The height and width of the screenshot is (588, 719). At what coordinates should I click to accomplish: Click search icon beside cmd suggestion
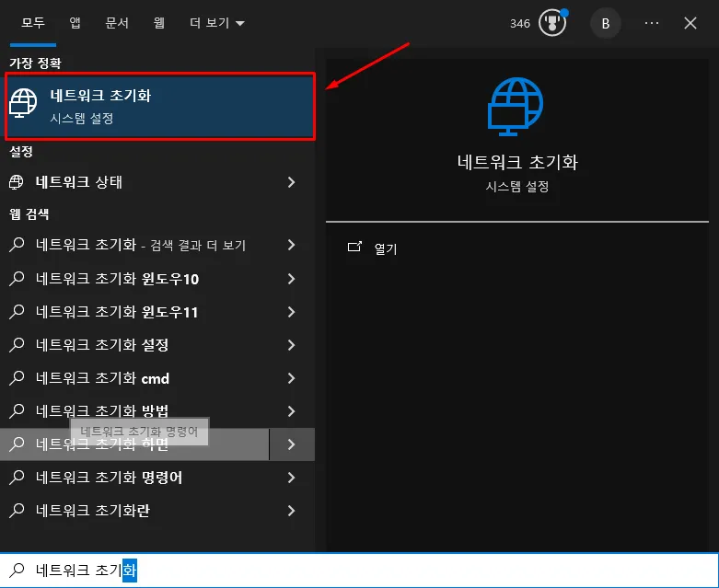(x=17, y=377)
